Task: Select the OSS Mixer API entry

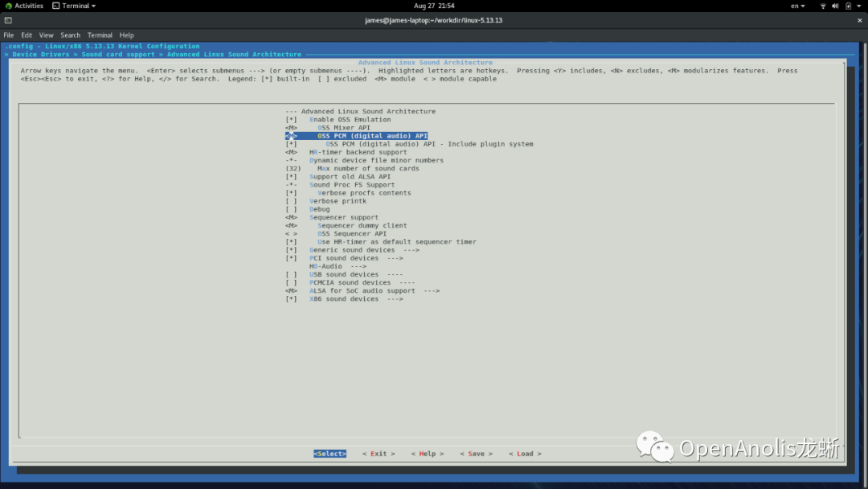Action: coord(328,127)
